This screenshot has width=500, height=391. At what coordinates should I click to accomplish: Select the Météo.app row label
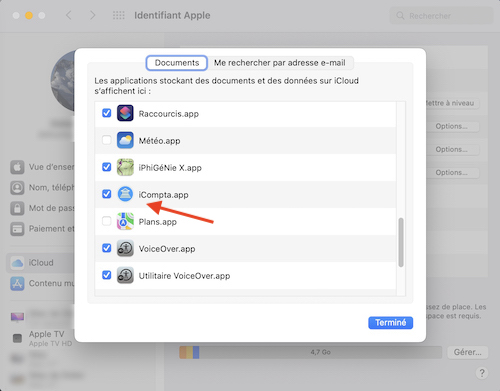(x=159, y=141)
